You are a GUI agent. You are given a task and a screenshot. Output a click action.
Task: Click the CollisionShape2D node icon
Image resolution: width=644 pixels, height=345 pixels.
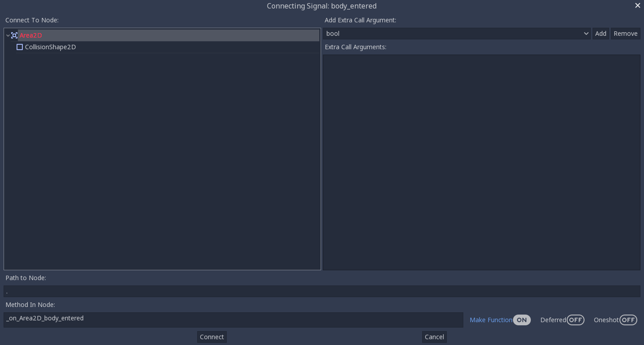pos(20,47)
